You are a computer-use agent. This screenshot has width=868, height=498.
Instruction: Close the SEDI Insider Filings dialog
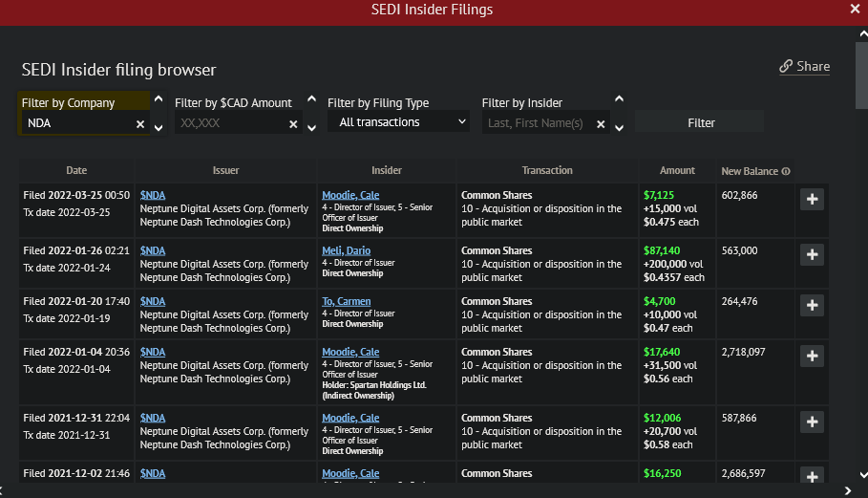(855, 9)
